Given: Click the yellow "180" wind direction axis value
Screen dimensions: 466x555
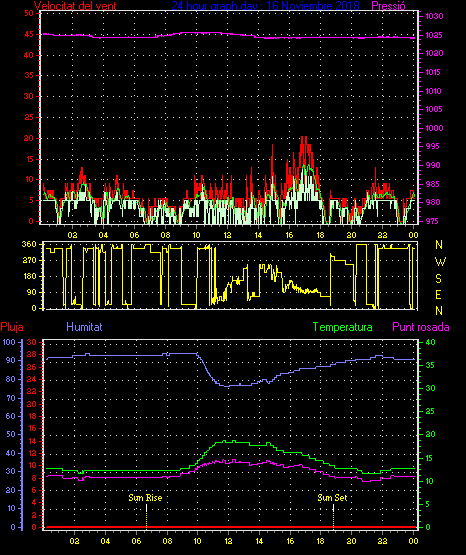Looking at the screenshot, I should (29, 276).
